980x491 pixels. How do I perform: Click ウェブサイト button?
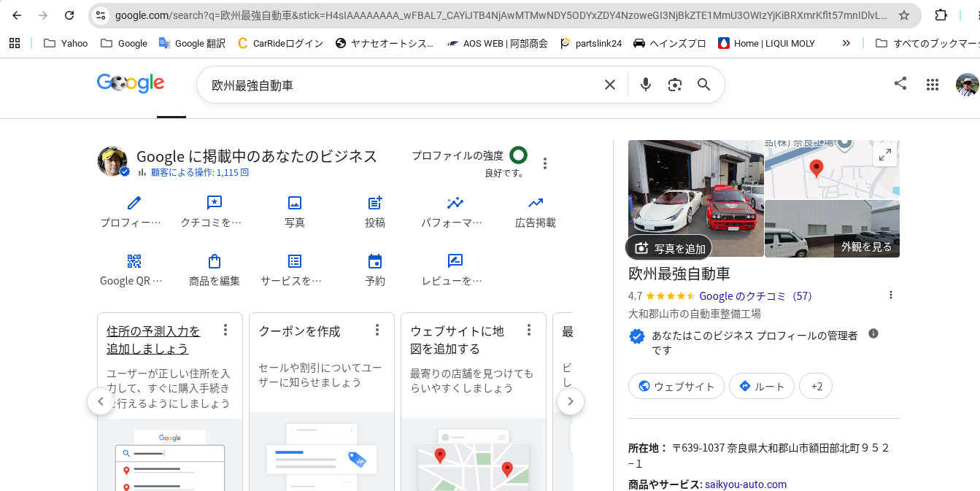click(676, 387)
